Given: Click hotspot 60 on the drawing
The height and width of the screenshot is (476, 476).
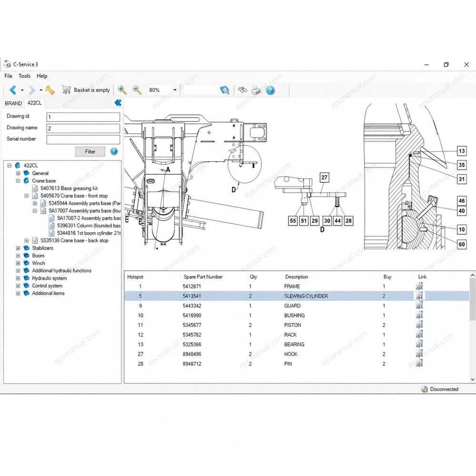Looking at the screenshot, I should pyautogui.click(x=462, y=244).
